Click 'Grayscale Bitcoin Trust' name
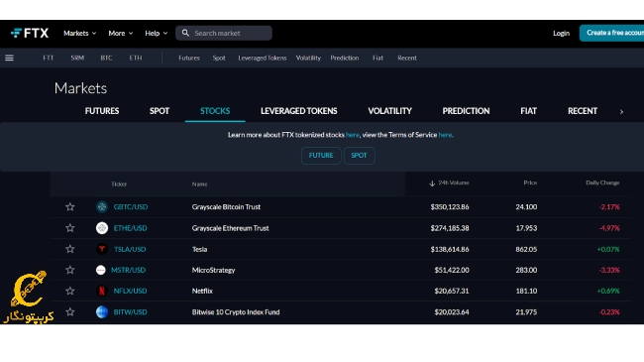 (226, 207)
